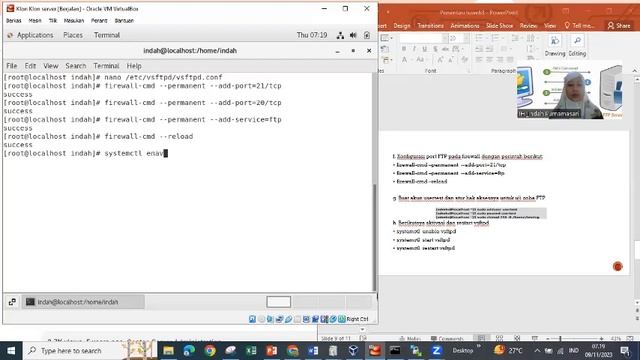
Task: Click the PowerPoint Notes button in status bar
Action: pyautogui.click(x=410, y=339)
